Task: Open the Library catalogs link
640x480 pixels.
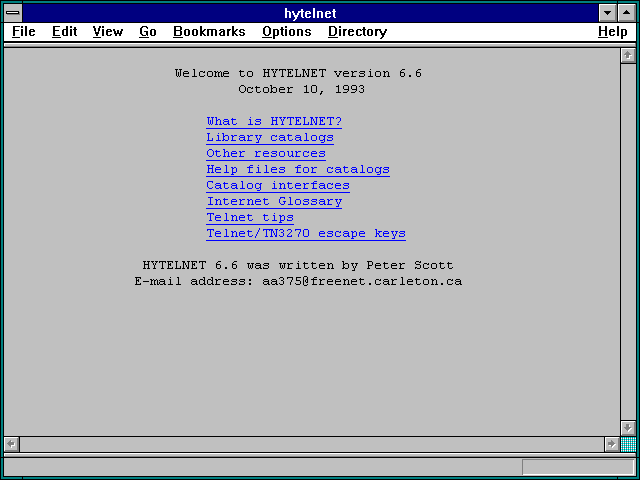Action: (x=270, y=138)
